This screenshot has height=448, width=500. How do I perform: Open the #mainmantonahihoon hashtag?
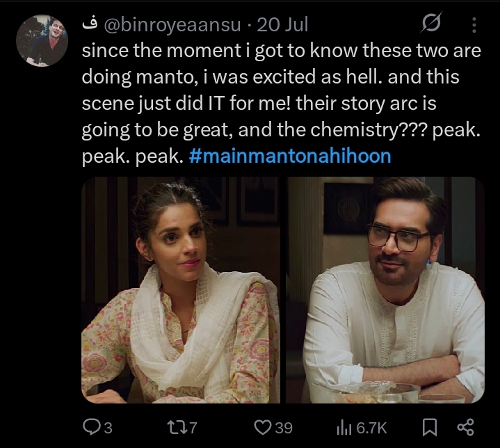[289, 156]
